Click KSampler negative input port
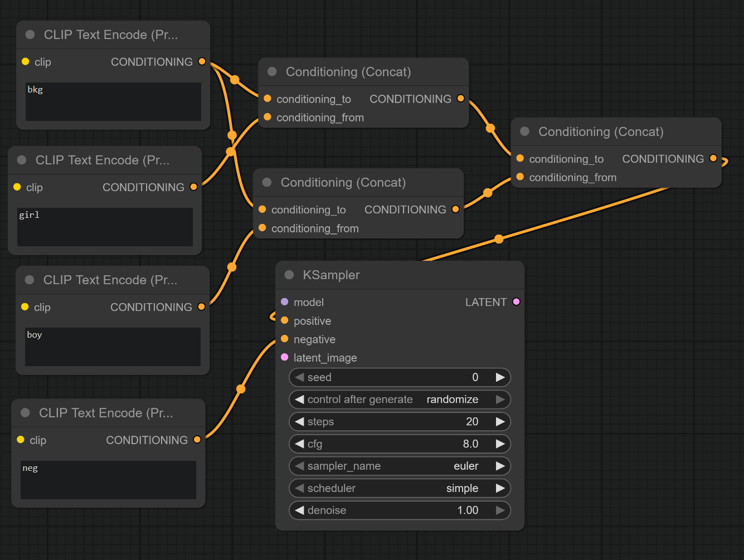The height and width of the screenshot is (560, 744). (x=284, y=339)
